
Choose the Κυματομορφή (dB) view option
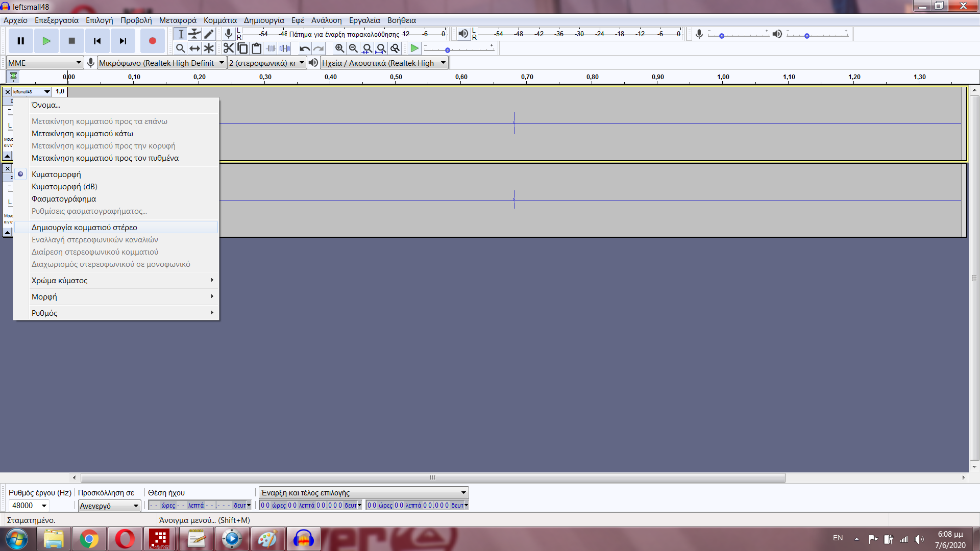64,187
